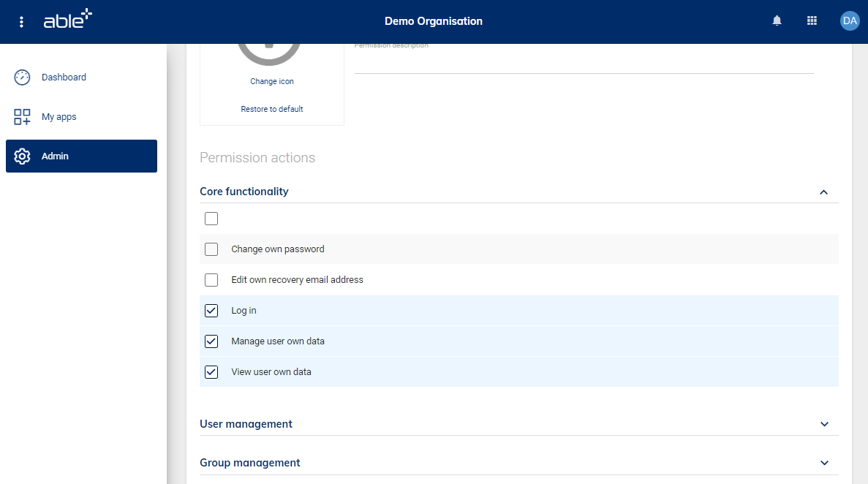Image resolution: width=868 pixels, height=484 pixels.
Task: Open My apps in the sidebar
Action: pos(59,117)
